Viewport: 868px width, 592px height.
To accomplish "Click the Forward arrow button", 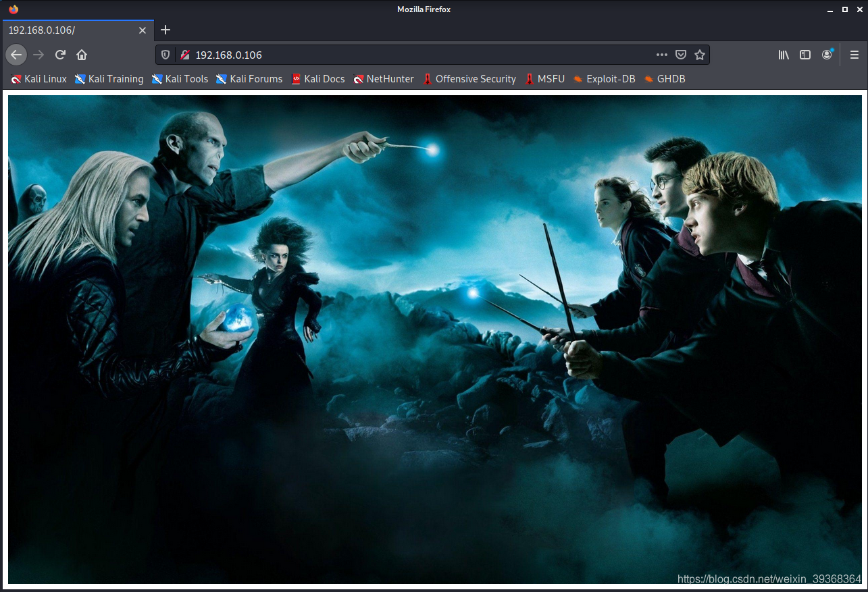I will pos(39,55).
